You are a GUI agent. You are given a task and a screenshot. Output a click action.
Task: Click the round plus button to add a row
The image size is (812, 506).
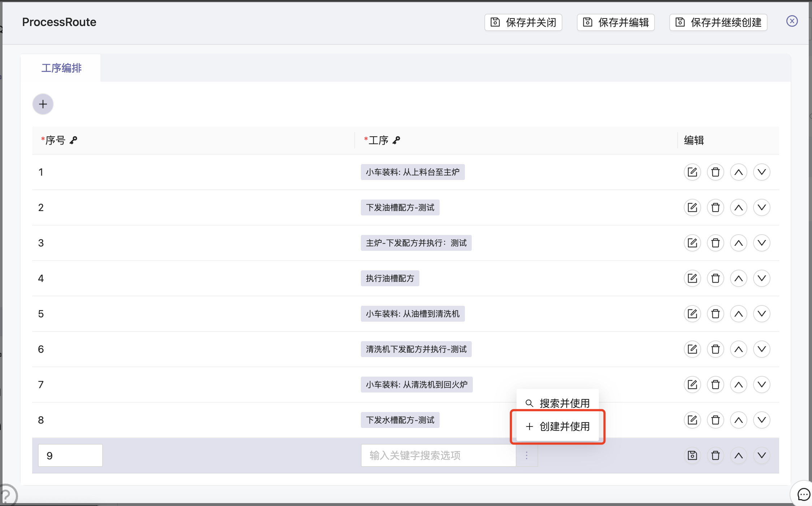tap(43, 104)
